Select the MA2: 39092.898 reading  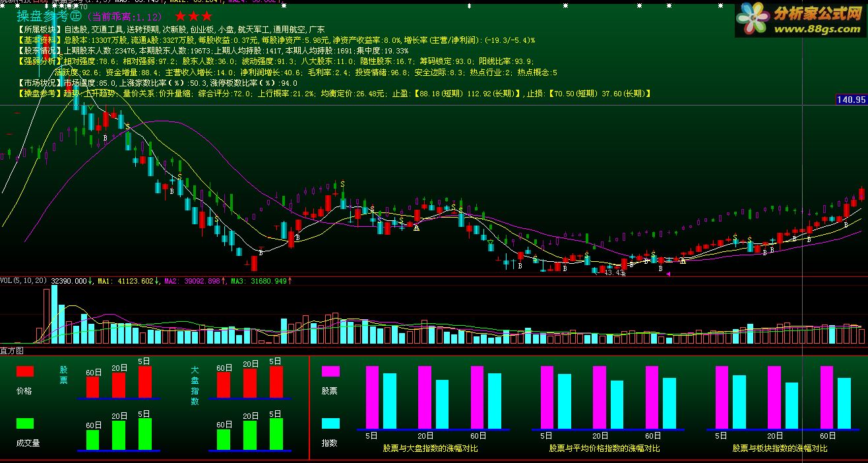(192, 281)
